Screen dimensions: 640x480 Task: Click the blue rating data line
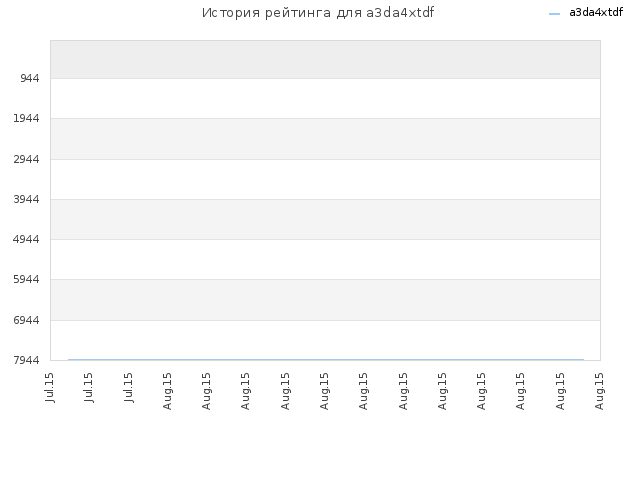[326, 360]
